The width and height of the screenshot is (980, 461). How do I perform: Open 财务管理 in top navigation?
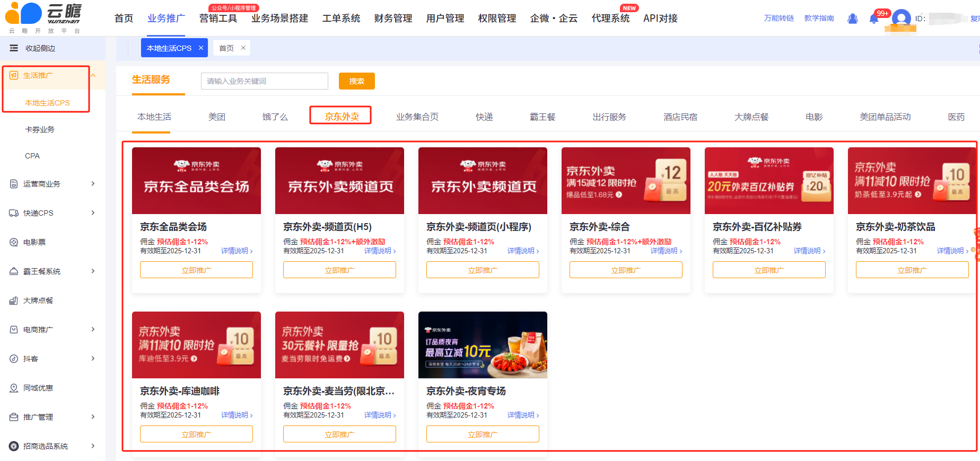[393, 19]
